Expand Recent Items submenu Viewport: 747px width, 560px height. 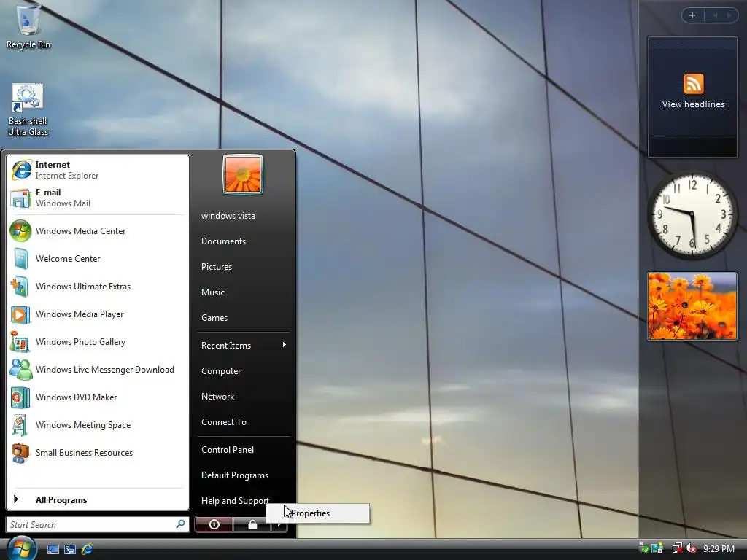click(244, 345)
